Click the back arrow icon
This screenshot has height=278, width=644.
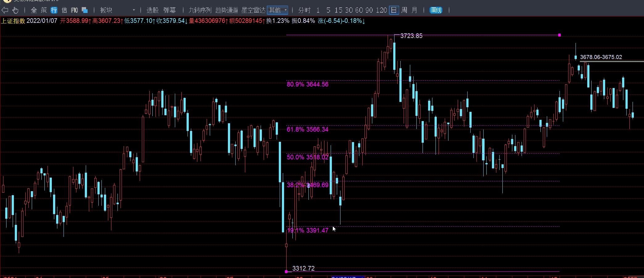point(5,10)
